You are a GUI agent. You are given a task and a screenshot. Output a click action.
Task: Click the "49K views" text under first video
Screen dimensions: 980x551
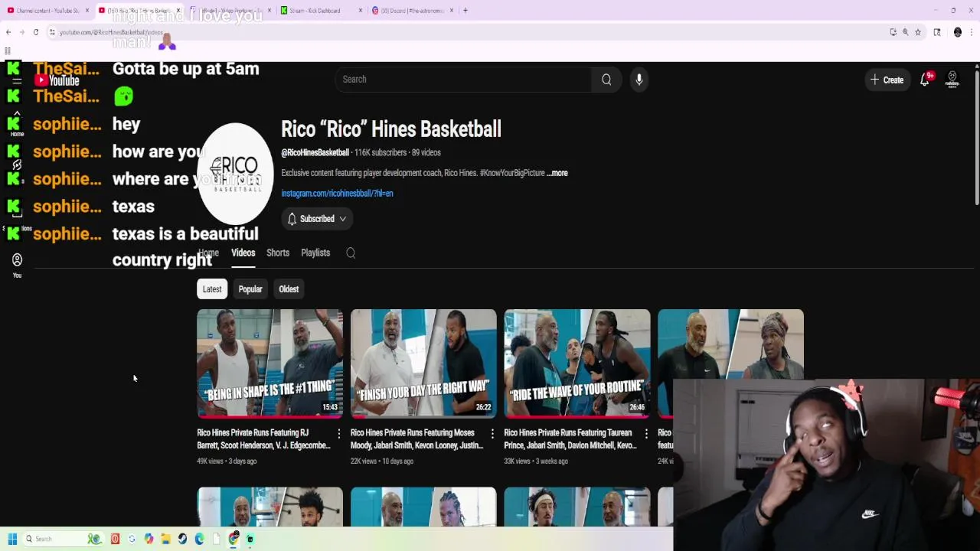point(210,461)
